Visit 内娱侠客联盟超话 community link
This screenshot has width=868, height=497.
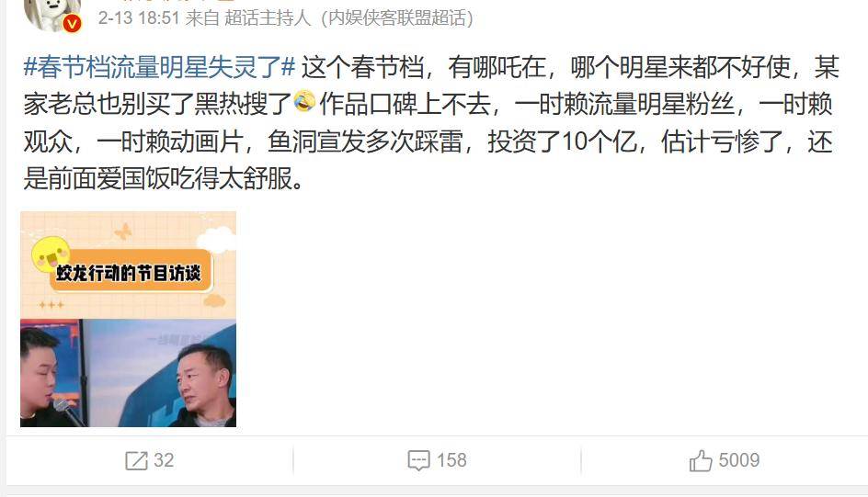pos(397,18)
